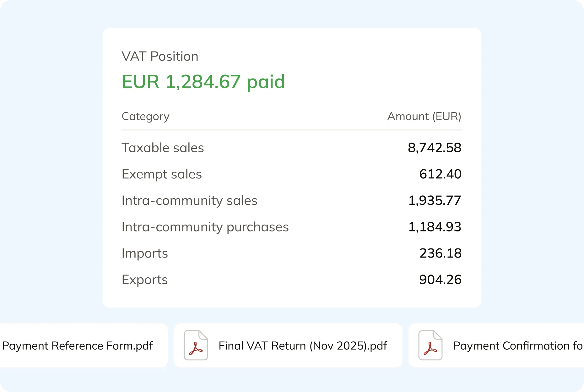The image size is (584, 392).
Task: Click the red Adobe PDF symbol on Final VAT Return
Action: [196, 346]
